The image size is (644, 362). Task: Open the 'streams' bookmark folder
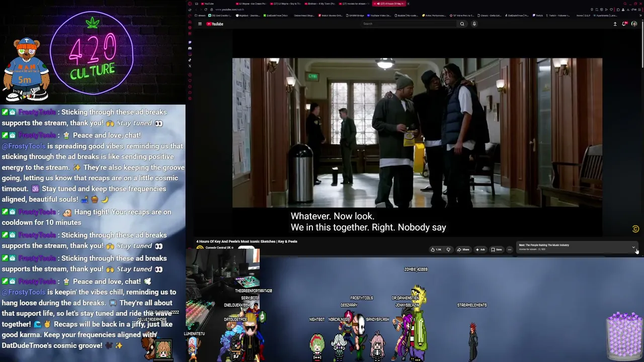coord(201,16)
